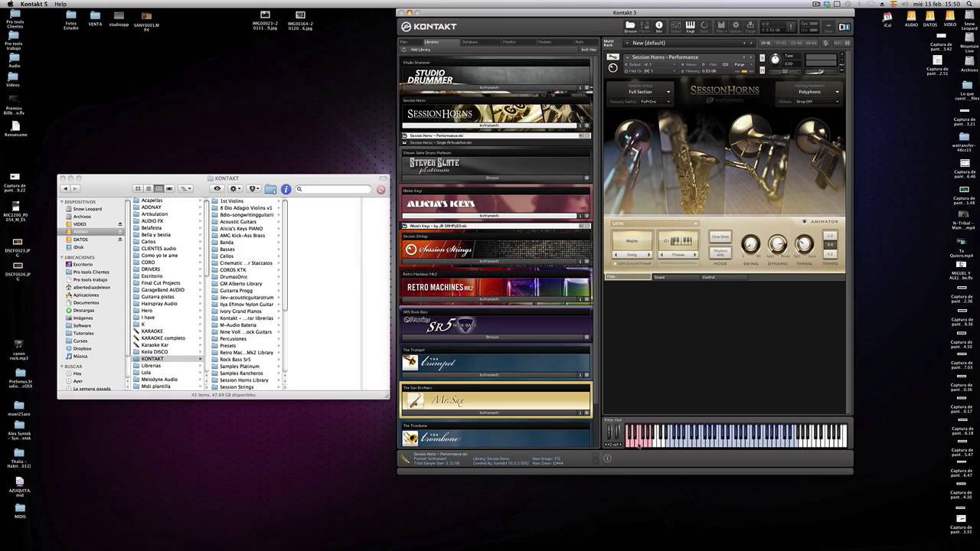Click the Purge icon in Kontakt toolbar
This screenshot has height=551, width=980.
click(x=750, y=25)
